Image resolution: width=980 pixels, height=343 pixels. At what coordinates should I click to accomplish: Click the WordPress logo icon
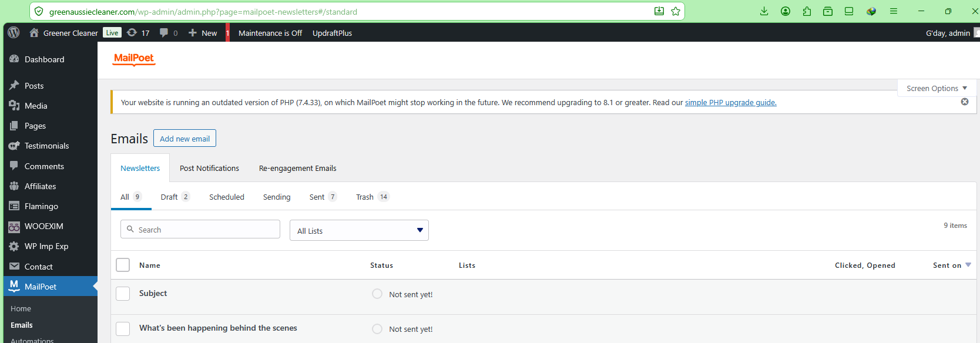[14, 33]
